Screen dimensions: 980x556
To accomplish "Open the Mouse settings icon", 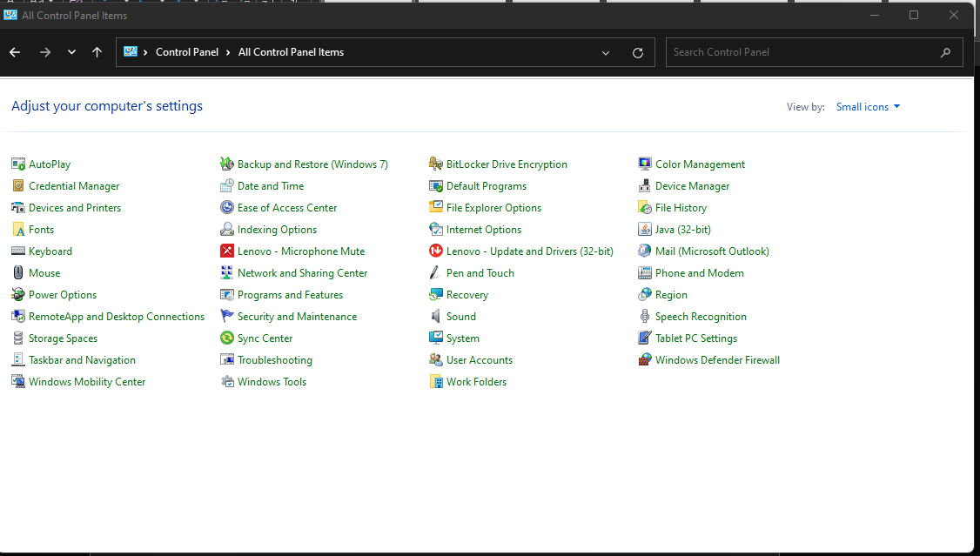I will [18, 273].
